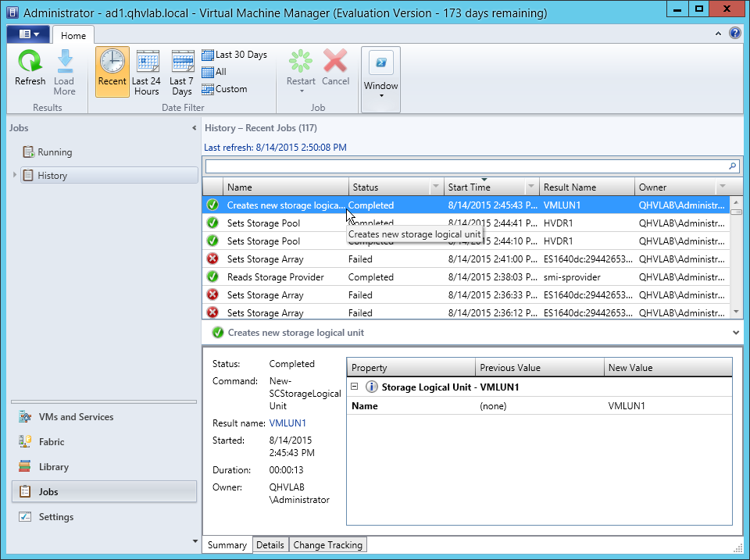
Task: Open the Status column filter dropdown
Action: pyautogui.click(x=435, y=187)
